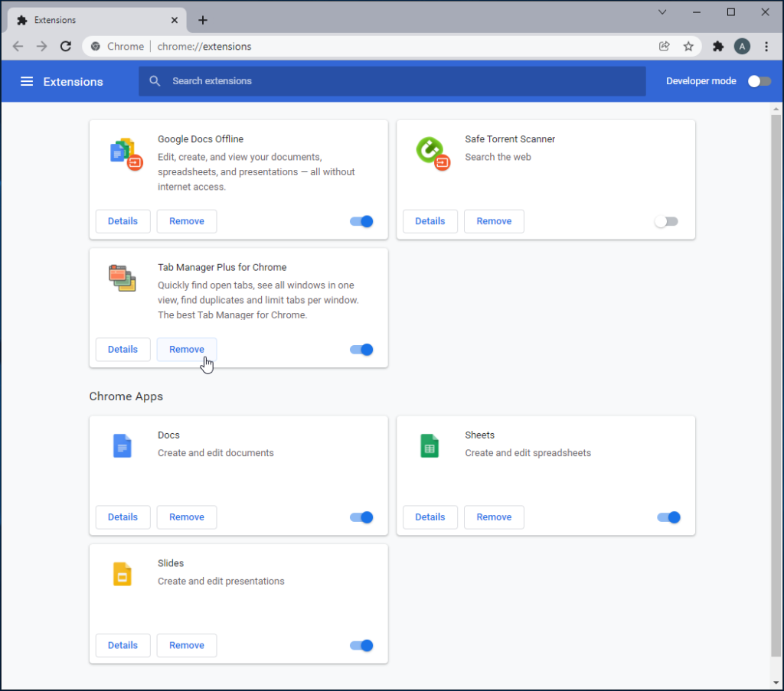The image size is (784, 691).
Task: Open the user profile avatar icon
Action: coord(742,46)
